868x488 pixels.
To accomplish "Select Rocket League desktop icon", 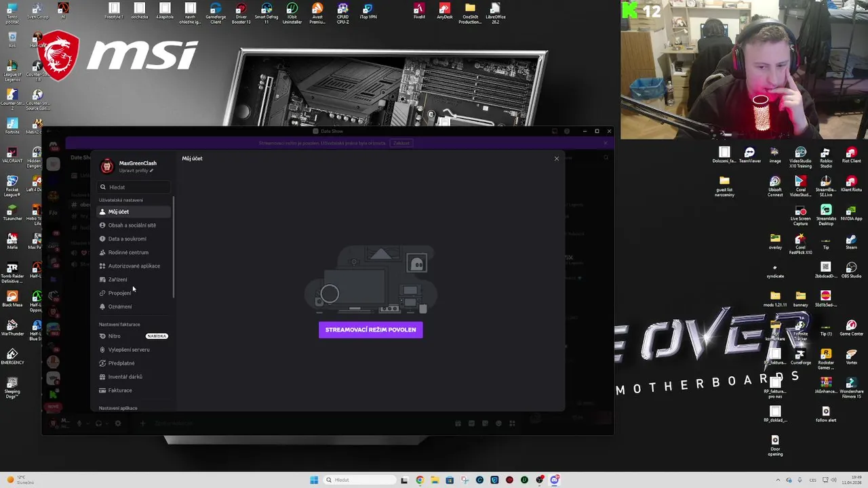I will point(12,186).
